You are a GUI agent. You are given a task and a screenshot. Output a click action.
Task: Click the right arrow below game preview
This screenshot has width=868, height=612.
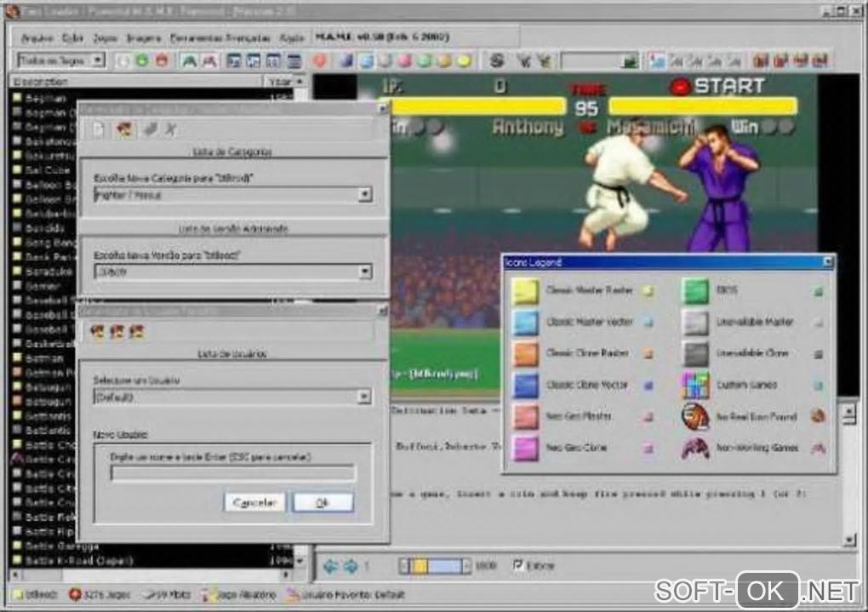(x=351, y=566)
